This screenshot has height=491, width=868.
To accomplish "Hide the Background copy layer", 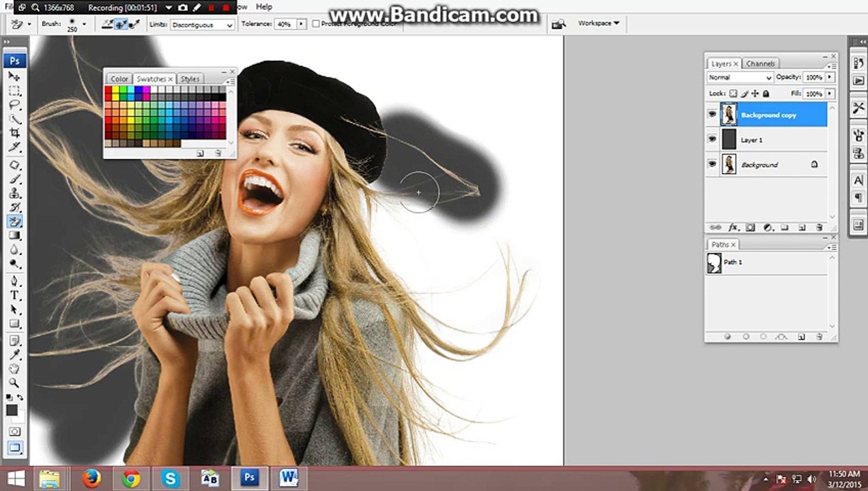I will (712, 115).
